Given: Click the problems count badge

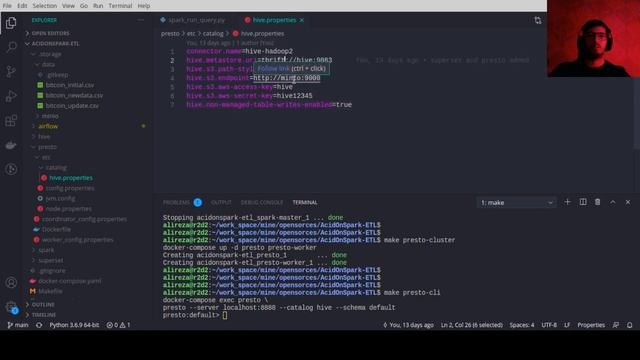Looking at the screenshot, I should [198, 202].
